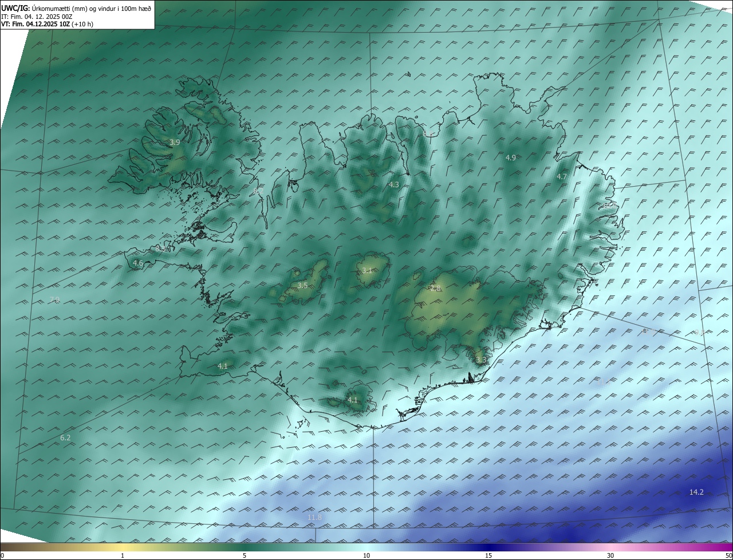Click the map value label 4.7
This screenshot has width=733, height=560.
(562, 177)
